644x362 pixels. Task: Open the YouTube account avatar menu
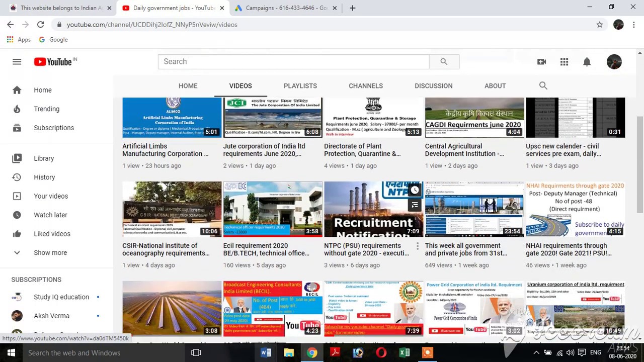[614, 61]
